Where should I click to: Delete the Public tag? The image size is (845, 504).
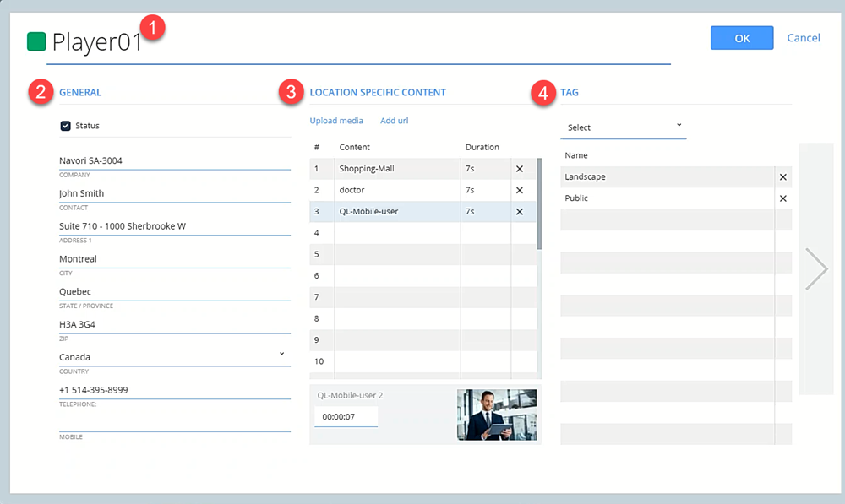(x=782, y=198)
